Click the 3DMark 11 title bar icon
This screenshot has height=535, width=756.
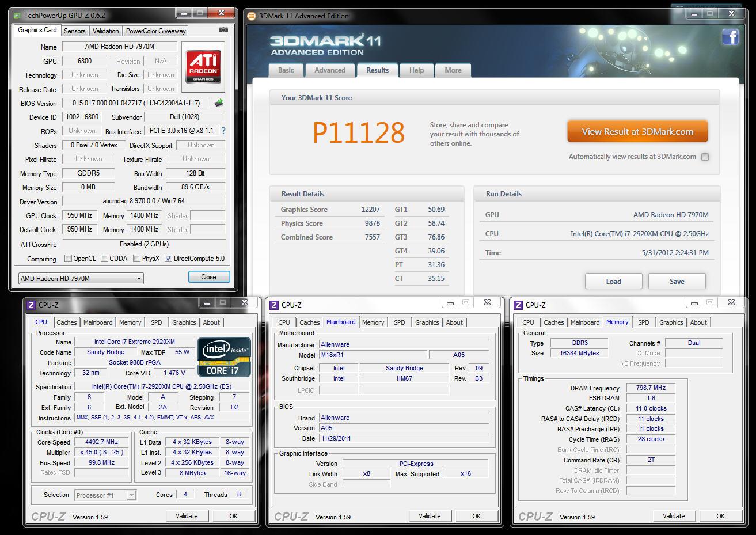pyautogui.click(x=252, y=16)
